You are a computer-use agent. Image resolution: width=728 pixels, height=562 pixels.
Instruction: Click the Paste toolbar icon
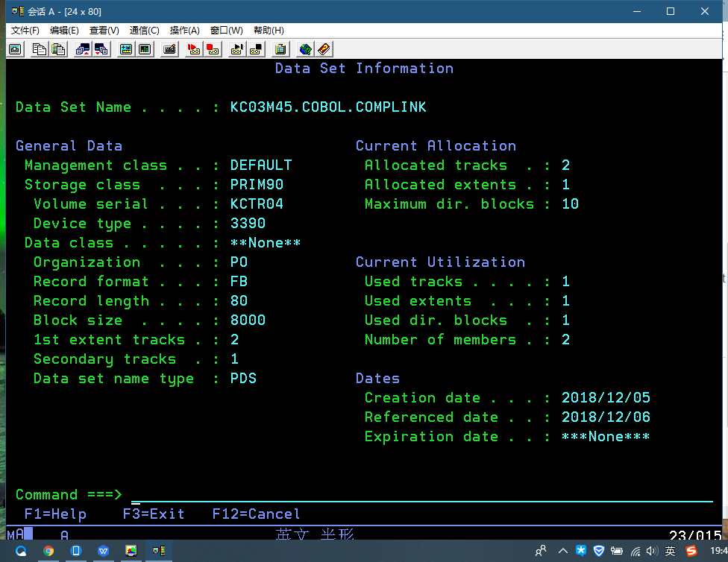[x=58, y=49]
